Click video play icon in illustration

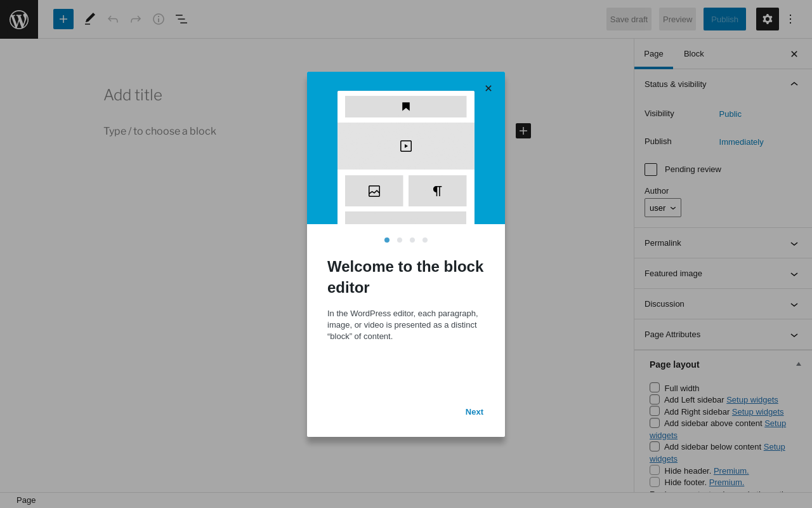pyautogui.click(x=406, y=146)
